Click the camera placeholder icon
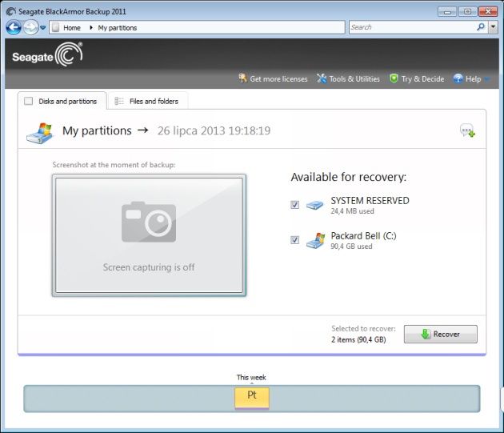This screenshot has height=433, width=504. pos(149,222)
